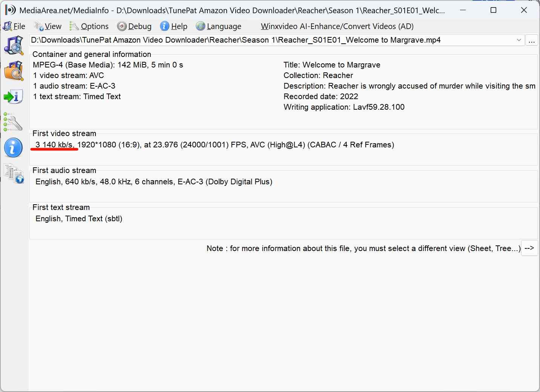Click the underlined 3 140 kb/s bitrate text
The height and width of the screenshot is (392, 540).
[54, 145]
